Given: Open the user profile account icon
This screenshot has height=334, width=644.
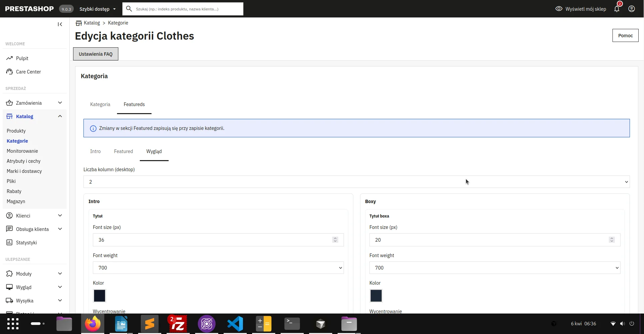Looking at the screenshot, I should pyautogui.click(x=632, y=9).
